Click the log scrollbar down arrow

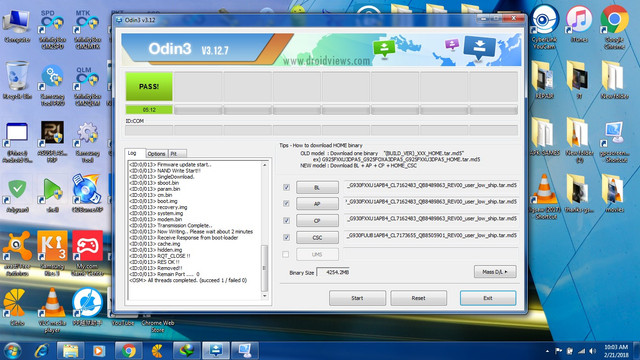pyautogui.click(x=264, y=296)
